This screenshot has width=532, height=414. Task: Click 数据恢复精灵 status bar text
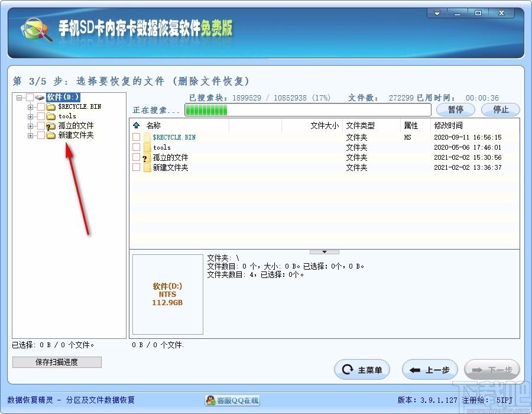point(30,400)
